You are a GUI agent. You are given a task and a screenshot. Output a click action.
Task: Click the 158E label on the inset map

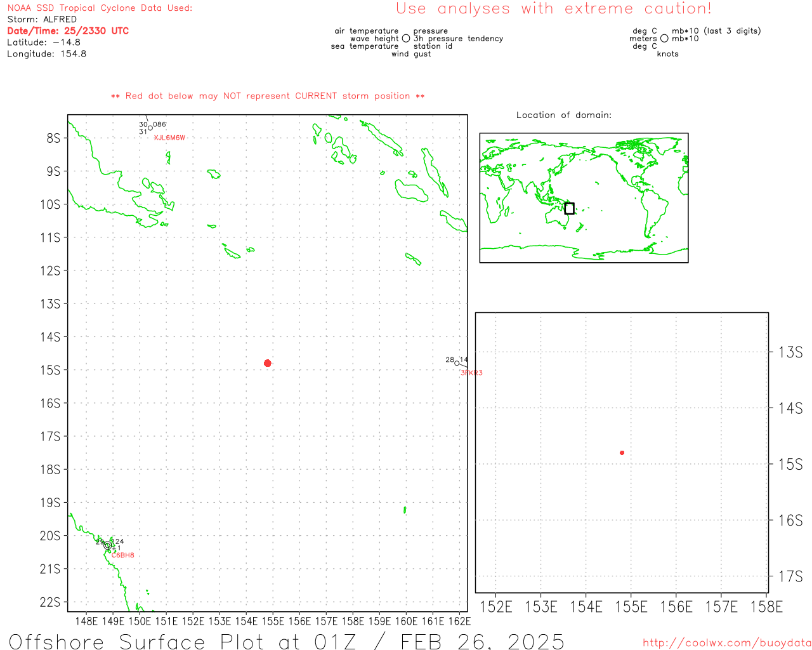(x=767, y=607)
